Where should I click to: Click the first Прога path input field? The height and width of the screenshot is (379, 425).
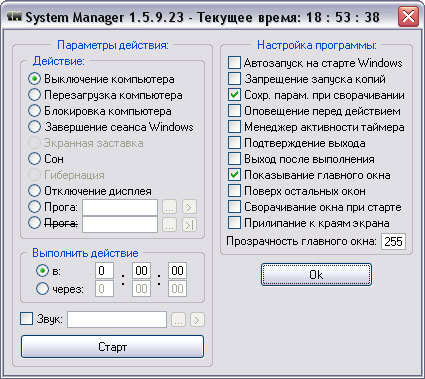tap(120, 207)
